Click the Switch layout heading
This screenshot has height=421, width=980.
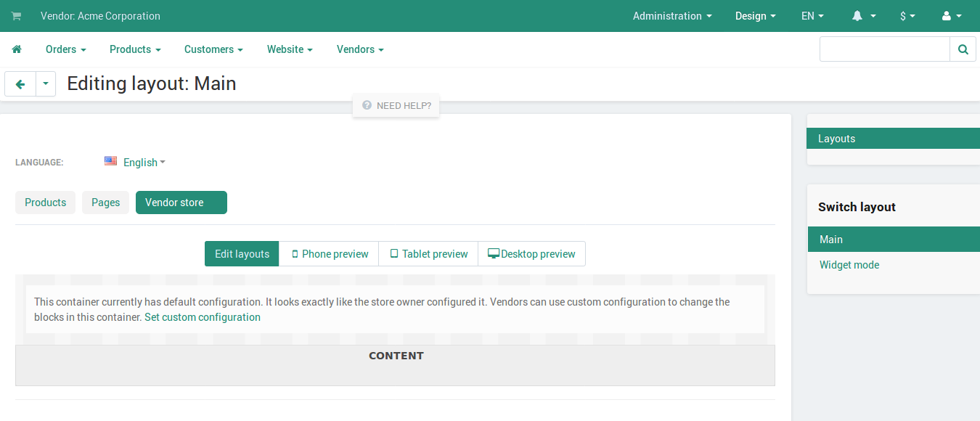coord(857,207)
